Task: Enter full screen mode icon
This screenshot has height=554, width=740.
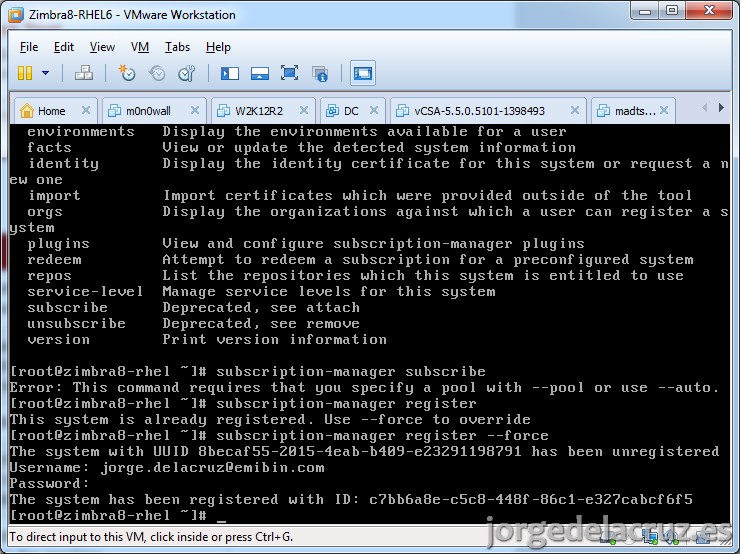Action: click(289, 73)
